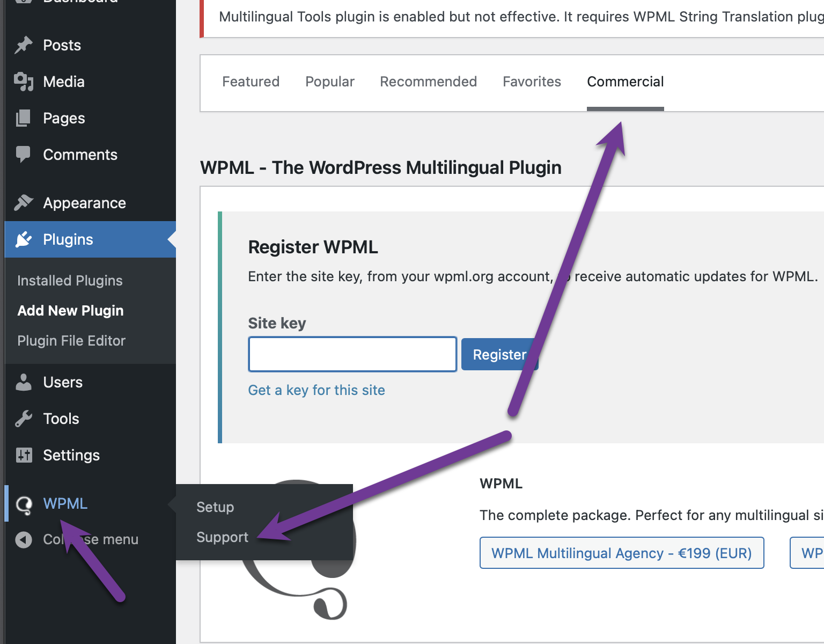Image resolution: width=824 pixels, height=644 pixels.
Task: Click the Collapse menu arrow icon
Action: (x=24, y=539)
